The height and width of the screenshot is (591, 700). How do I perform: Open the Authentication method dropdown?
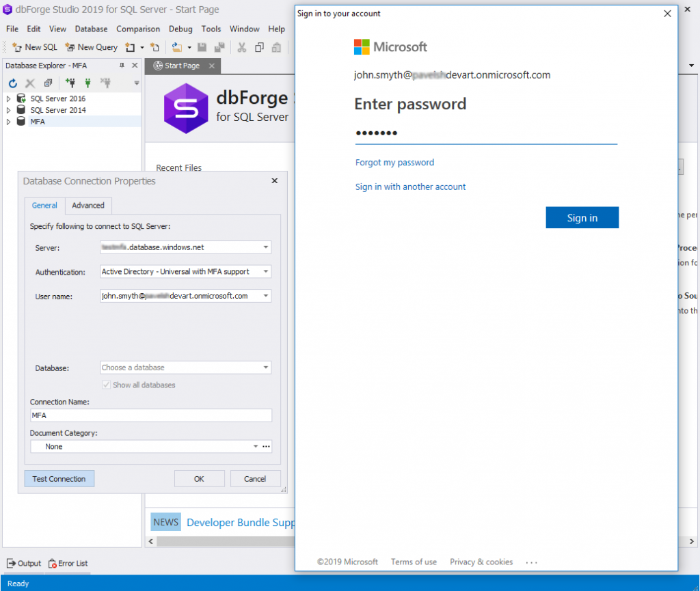point(267,271)
